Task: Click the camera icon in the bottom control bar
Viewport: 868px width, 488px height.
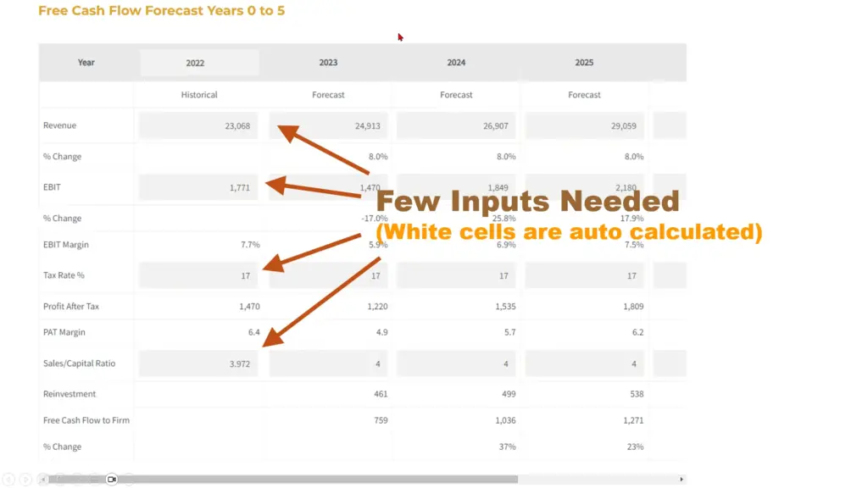Action: [111, 479]
